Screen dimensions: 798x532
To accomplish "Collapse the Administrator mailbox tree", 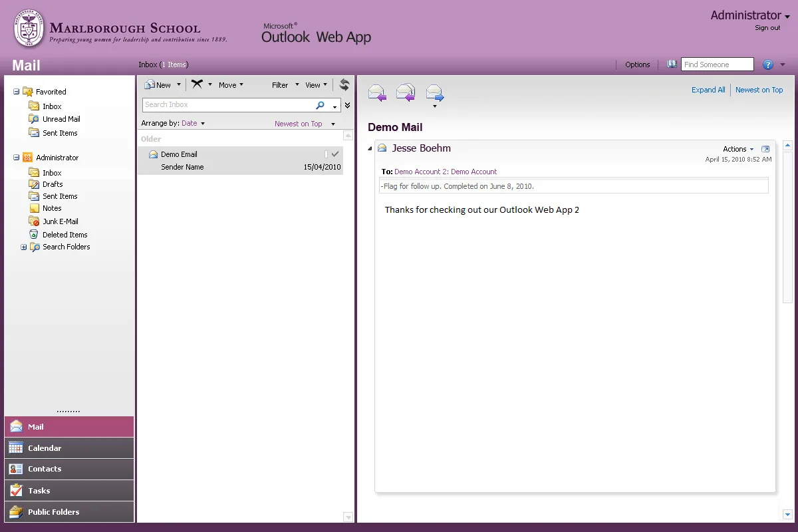I will pos(17,158).
